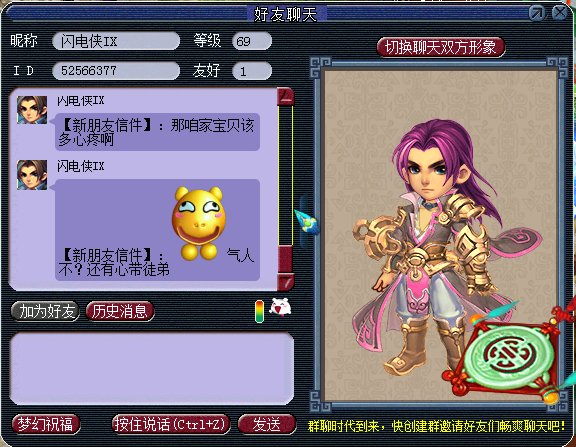Click 切换聊天双方形象 to switch portraits
576x447 pixels.
(441, 47)
